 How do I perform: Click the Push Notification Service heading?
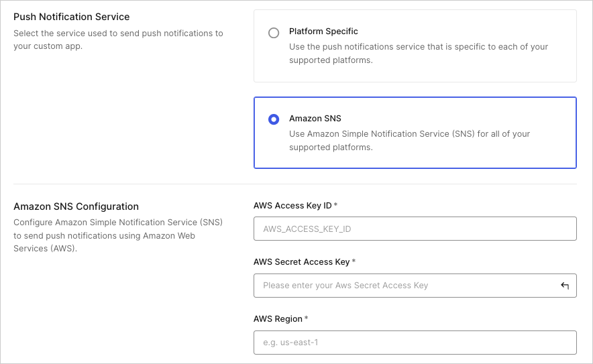click(x=72, y=17)
